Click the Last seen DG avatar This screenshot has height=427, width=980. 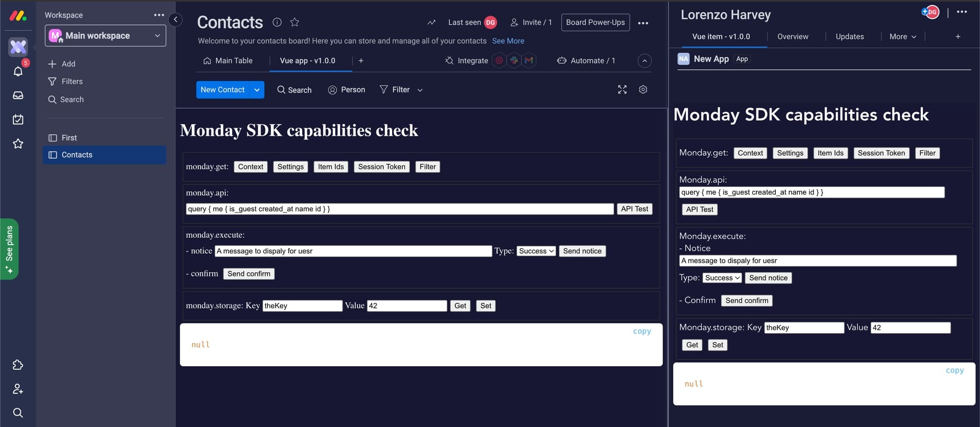(491, 22)
